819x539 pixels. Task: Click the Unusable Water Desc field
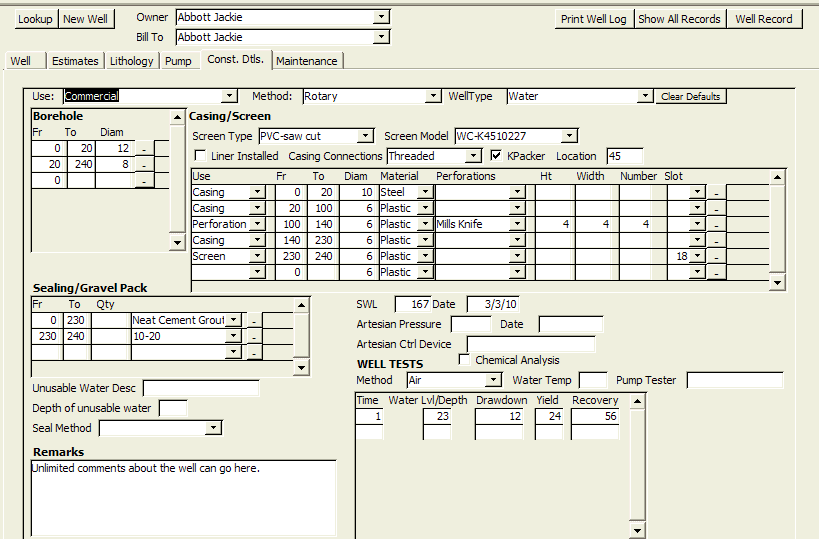[201, 388]
